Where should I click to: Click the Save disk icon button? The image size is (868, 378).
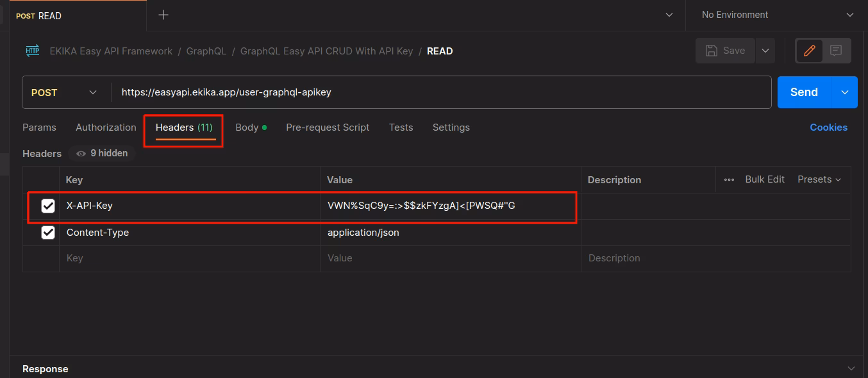[x=725, y=51]
